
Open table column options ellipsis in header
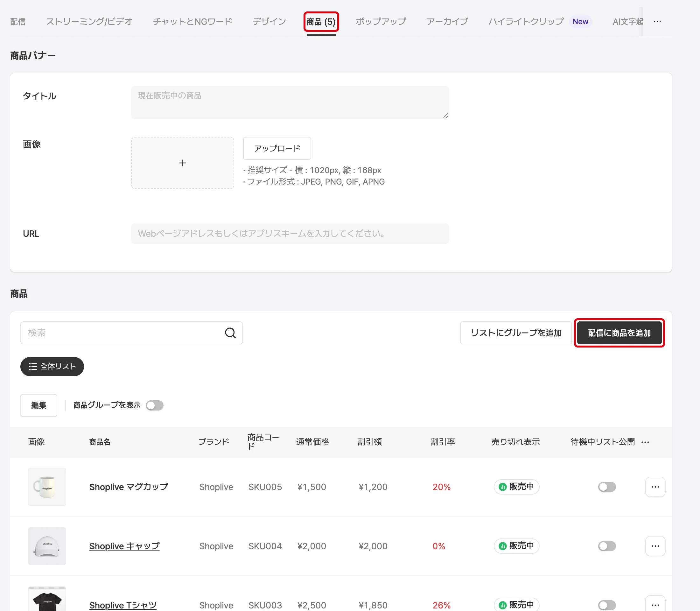pyautogui.click(x=645, y=442)
